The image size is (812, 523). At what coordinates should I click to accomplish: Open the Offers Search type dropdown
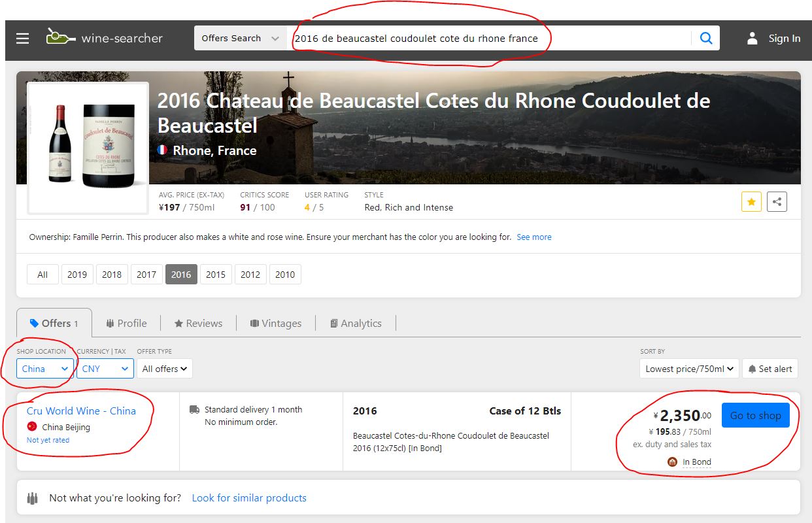pyautogui.click(x=240, y=38)
